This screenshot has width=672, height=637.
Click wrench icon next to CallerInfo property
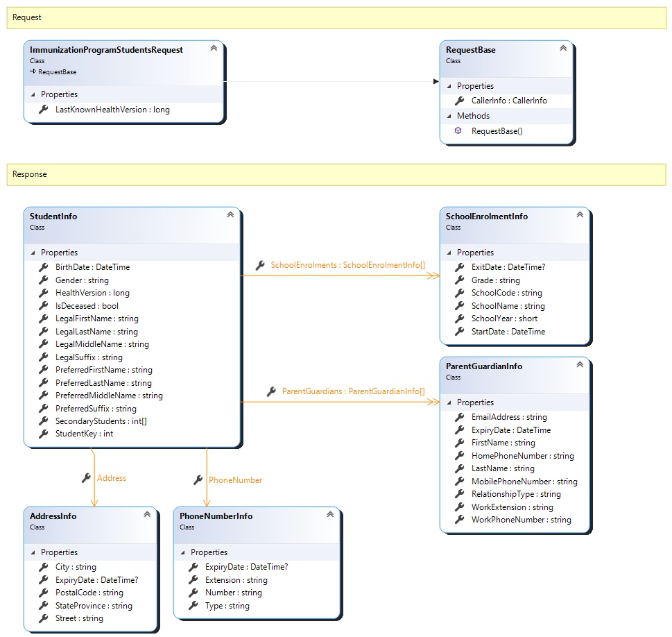(459, 101)
